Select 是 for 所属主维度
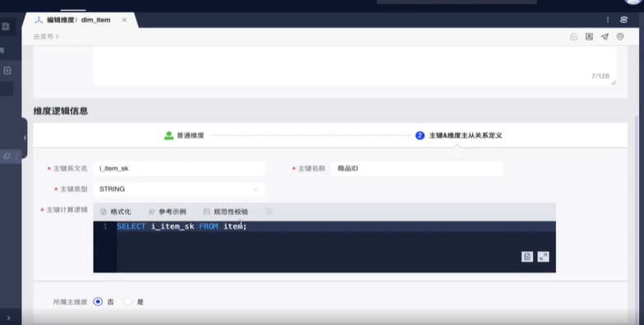The width and height of the screenshot is (644, 325). tap(128, 302)
